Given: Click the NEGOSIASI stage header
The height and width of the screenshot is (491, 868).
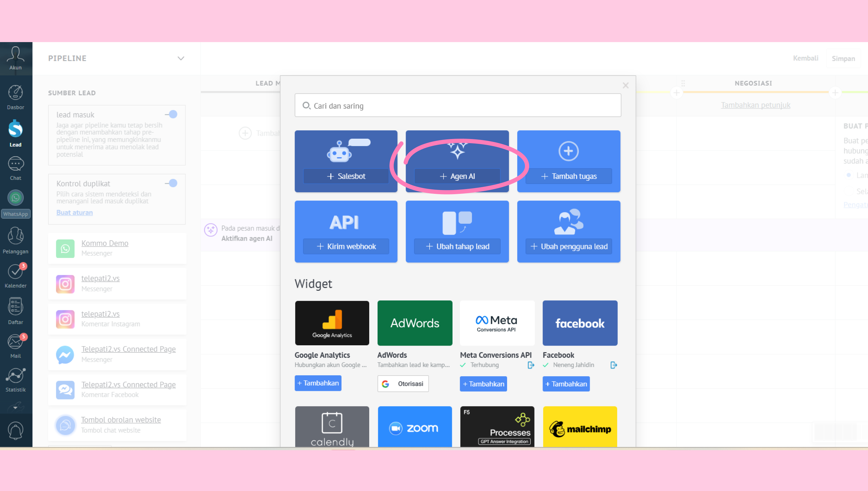Looking at the screenshot, I should [x=753, y=83].
